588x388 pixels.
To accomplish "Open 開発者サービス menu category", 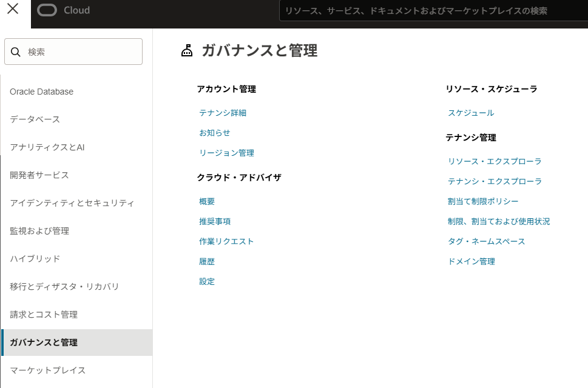I will pos(39,175).
